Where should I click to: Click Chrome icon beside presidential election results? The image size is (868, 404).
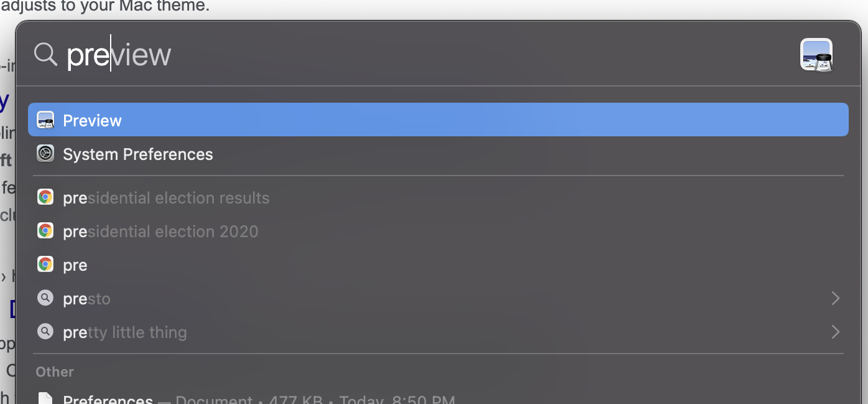tap(45, 197)
